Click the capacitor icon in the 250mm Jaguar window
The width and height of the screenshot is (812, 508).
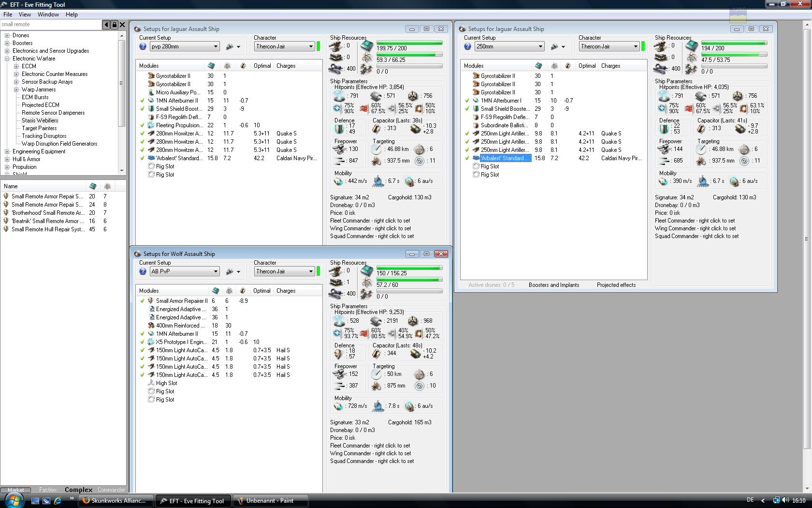[701, 128]
